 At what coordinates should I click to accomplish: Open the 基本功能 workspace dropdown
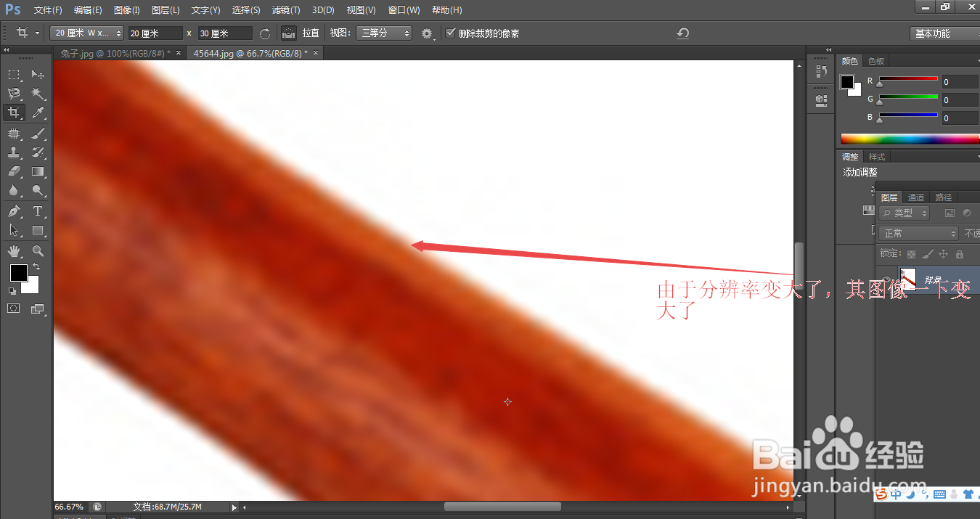(x=944, y=33)
